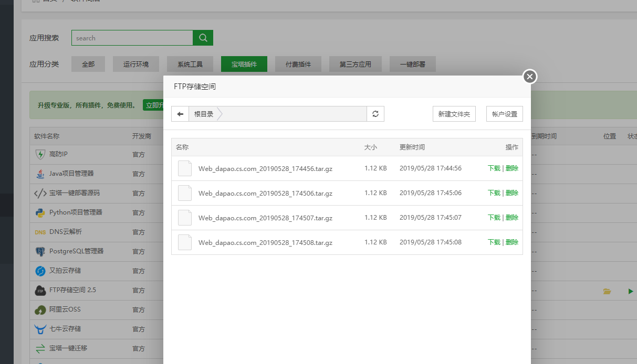Viewport: 637px width, 364px height.
Task: Click timestamp 2019/05/28 17:44:56
Action: [431, 168]
